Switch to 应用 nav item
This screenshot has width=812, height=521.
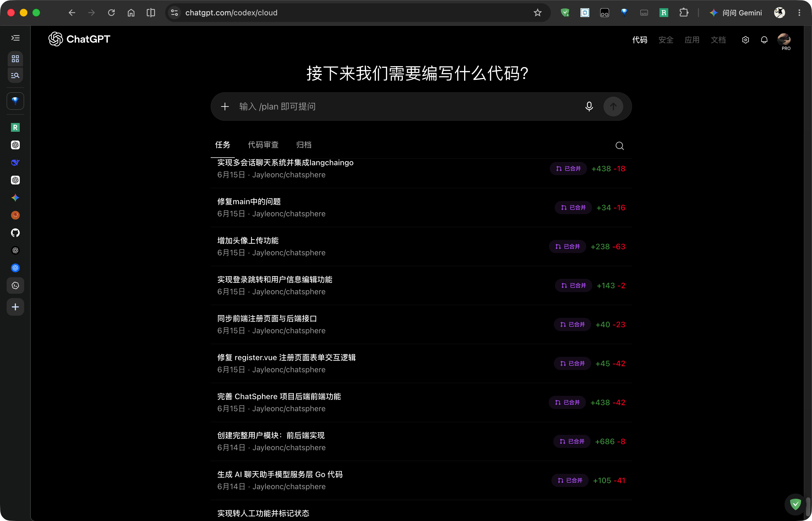click(x=692, y=40)
